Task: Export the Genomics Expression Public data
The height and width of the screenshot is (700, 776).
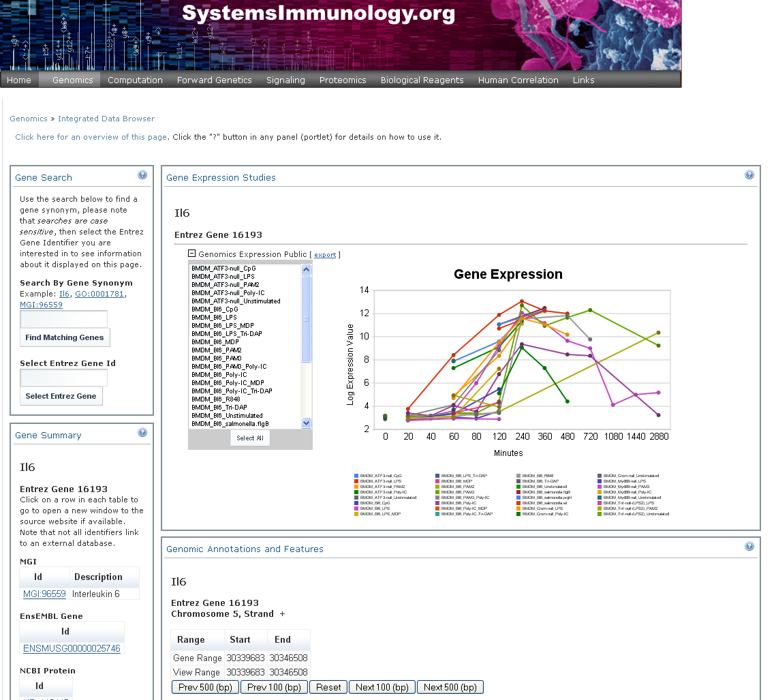Action: (325, 255)
